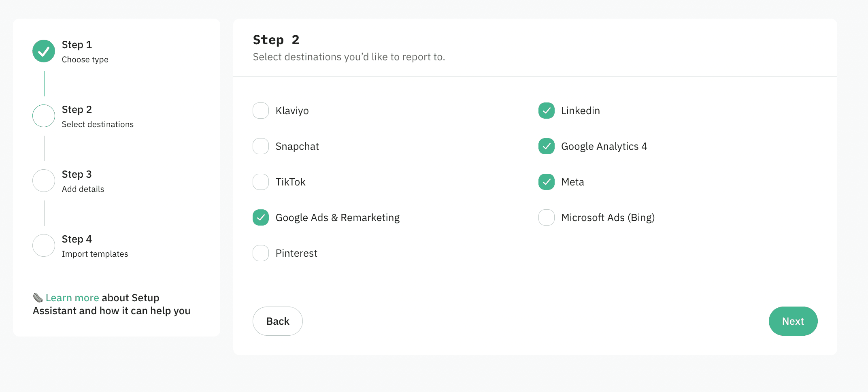Open Step 4 Import templates
Screen dimensions: 868x392
click(x=94, y=246)
